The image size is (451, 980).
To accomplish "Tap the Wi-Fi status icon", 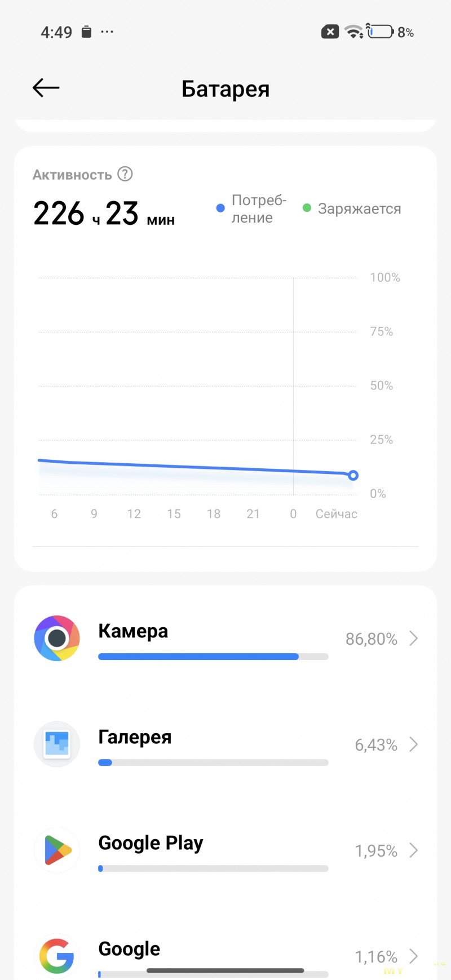I will point(354,32).
